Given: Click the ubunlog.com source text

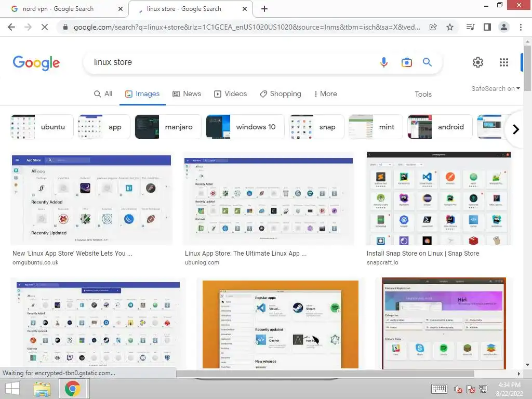Looking at the screenshot, I should pos(202,262).
